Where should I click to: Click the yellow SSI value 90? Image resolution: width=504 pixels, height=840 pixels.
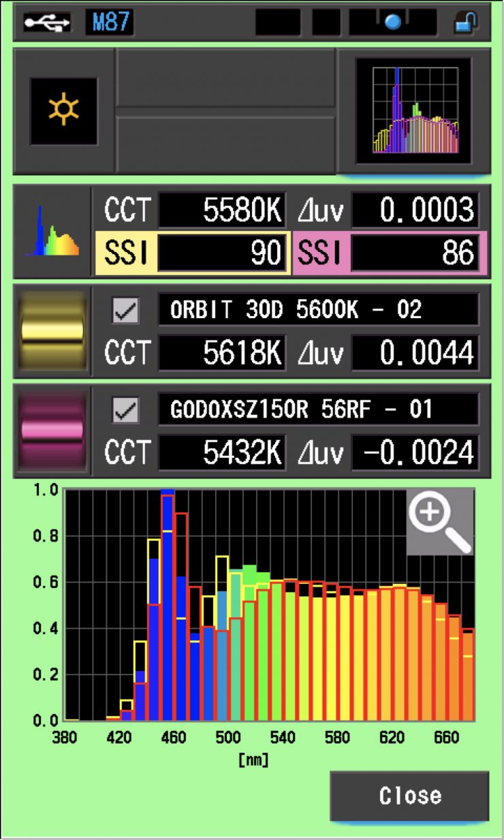222,253
